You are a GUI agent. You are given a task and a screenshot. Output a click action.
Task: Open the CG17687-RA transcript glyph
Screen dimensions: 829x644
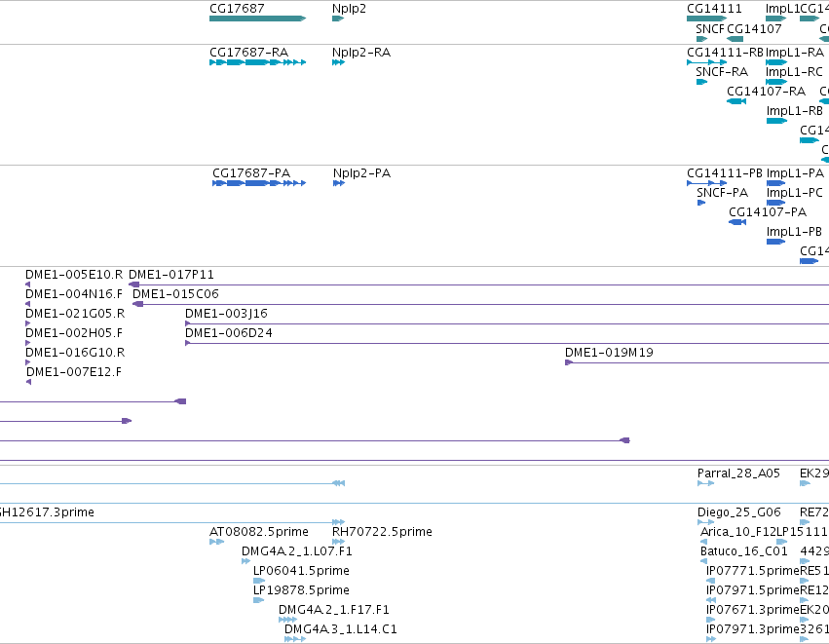click(x=257, y=62)
